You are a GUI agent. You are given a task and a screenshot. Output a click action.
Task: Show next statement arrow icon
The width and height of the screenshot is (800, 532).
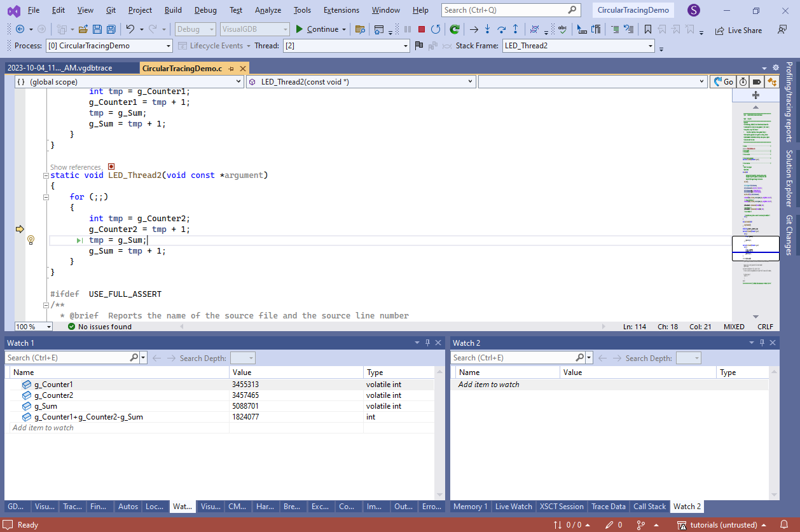[473, 29]
